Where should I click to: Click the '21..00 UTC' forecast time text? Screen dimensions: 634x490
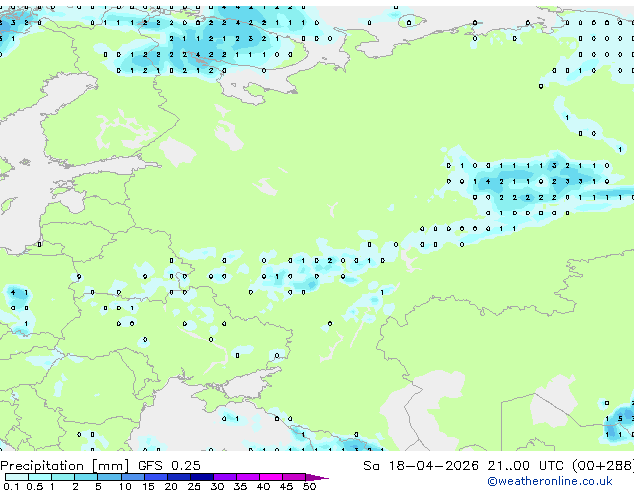click(525, 466)
